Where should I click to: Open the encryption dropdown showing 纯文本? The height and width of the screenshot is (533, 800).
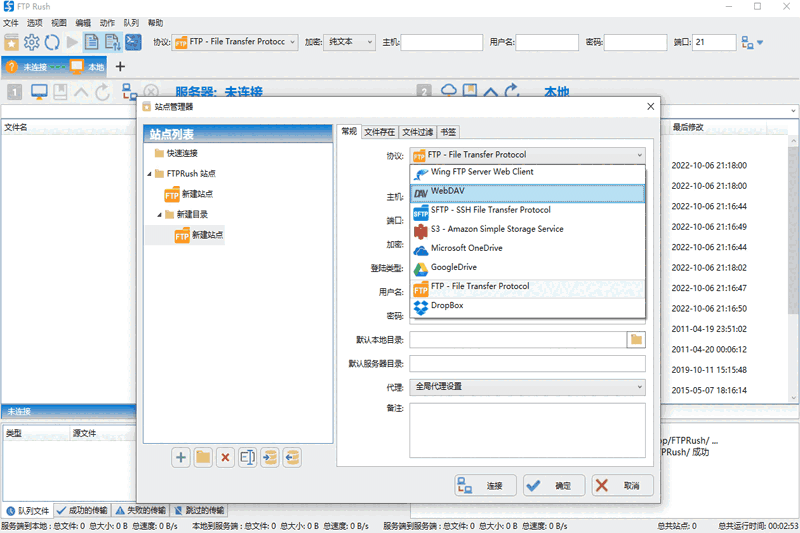tap(349, 42)
